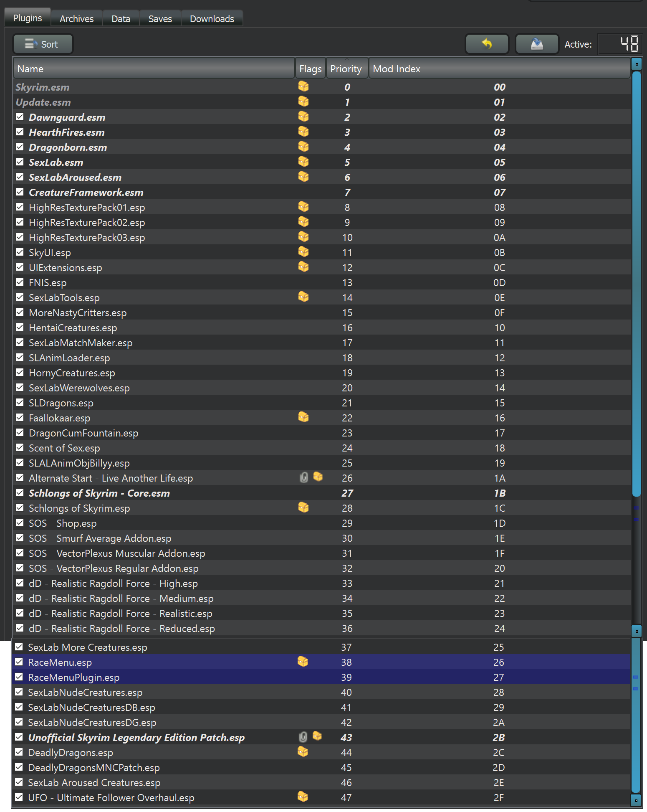Click the scroll up arrow of plugin list
Image resolution: width=647 pixels, height=812 pixels.
(x=637, y=64)
